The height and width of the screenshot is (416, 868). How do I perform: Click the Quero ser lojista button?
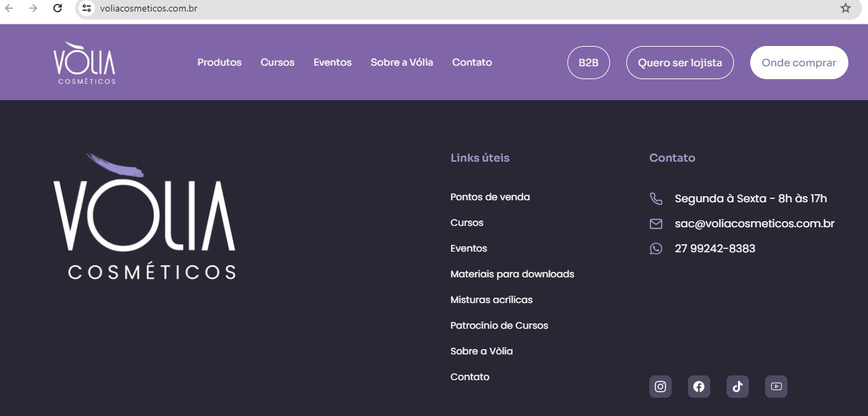pyautogui.click(x=680, y=63)
